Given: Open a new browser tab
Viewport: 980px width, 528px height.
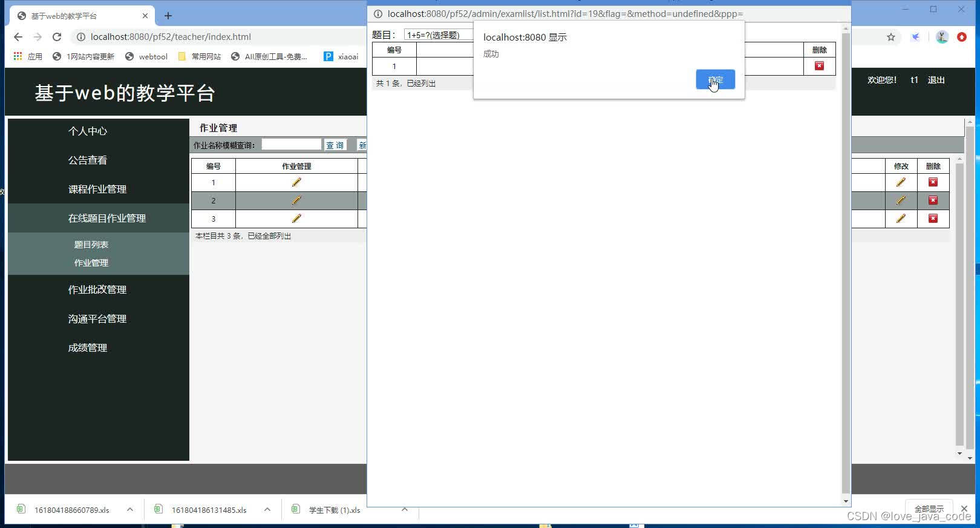Looking at the screenshot, I should (x=168, y=16).
